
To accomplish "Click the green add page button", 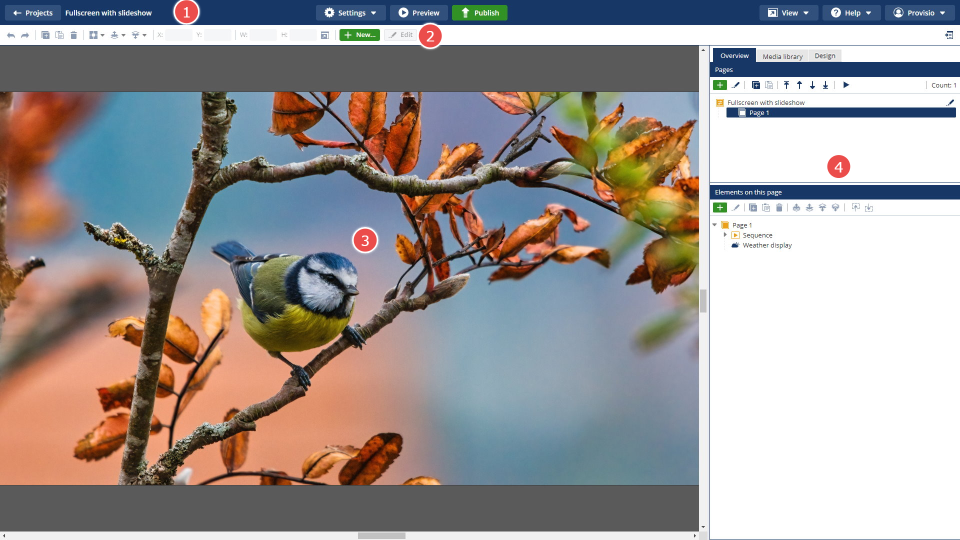I will (x=720, y=85).
